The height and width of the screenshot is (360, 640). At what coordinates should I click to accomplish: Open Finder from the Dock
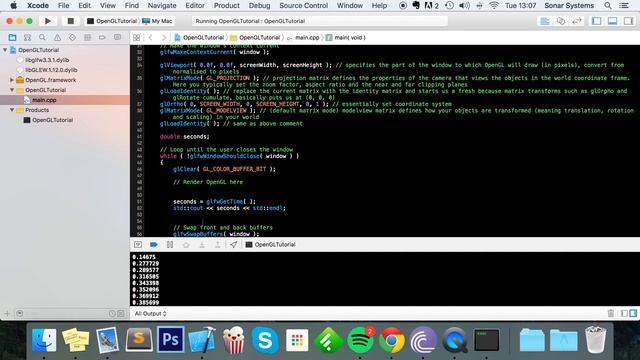click(x=44, y=340)
